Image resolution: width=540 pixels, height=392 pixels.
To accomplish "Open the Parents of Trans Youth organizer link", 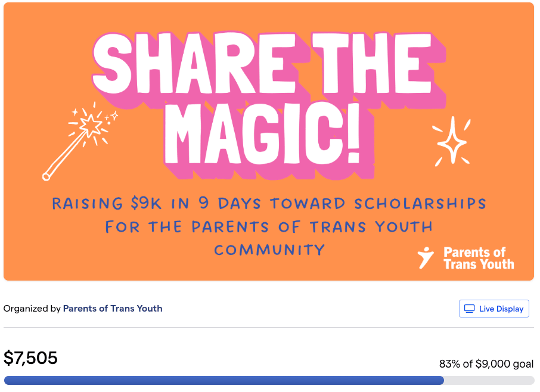I will coord(113,309).
